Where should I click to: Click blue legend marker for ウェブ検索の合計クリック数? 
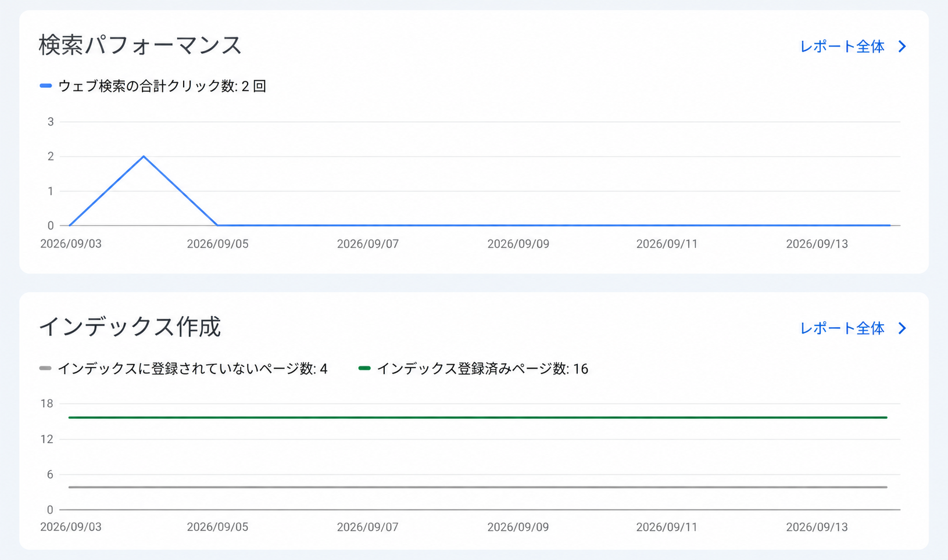(46, 86)
